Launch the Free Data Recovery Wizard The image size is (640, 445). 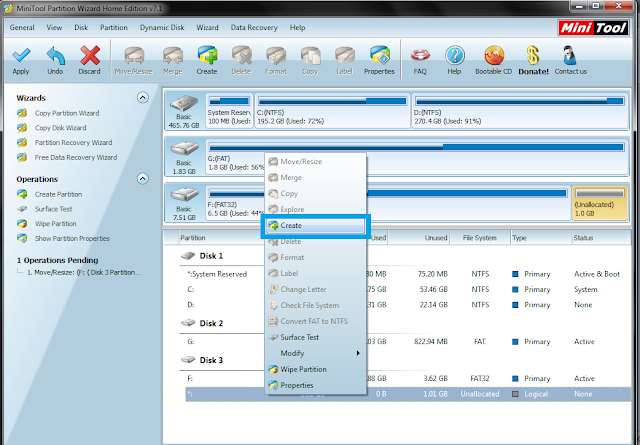pyautogui.click(x=76, y=157)
